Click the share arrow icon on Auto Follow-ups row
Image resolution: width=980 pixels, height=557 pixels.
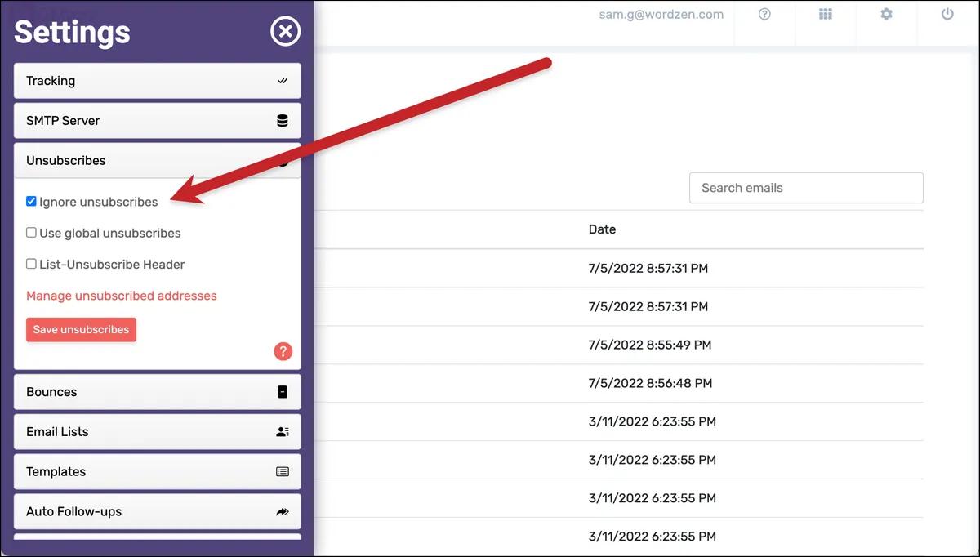283,512
